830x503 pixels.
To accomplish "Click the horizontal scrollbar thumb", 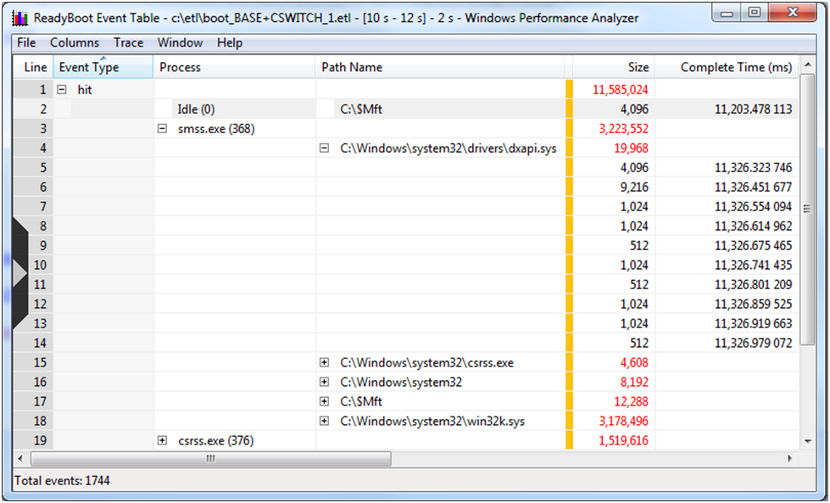I will [x=211, y=459].
